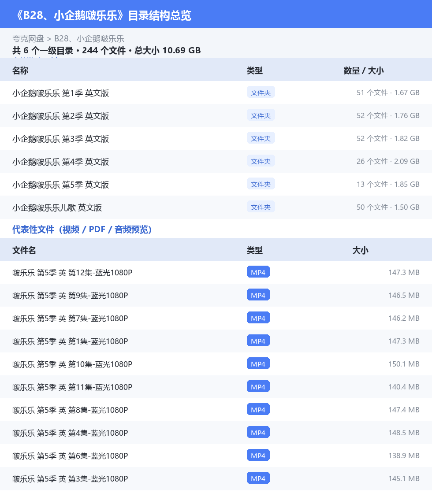The height and width of the screenshot is (504, 432).
Task: Click the 名称 column header
Action: click(x=20, y=70)
